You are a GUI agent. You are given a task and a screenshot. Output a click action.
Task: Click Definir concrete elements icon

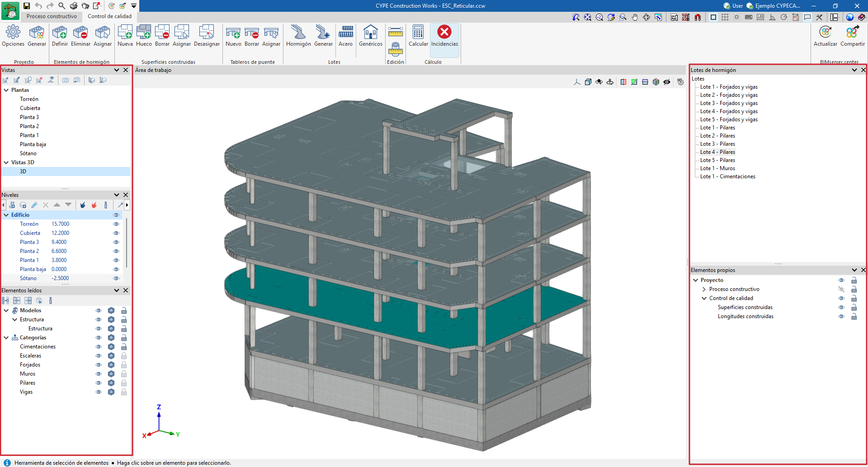(x=60, y=33)
